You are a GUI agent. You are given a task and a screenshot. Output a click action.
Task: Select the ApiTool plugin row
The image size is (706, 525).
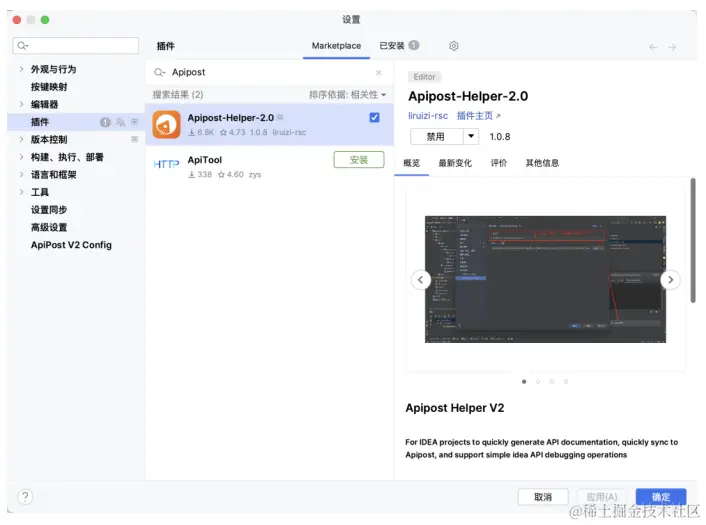[x=269, y=165]
